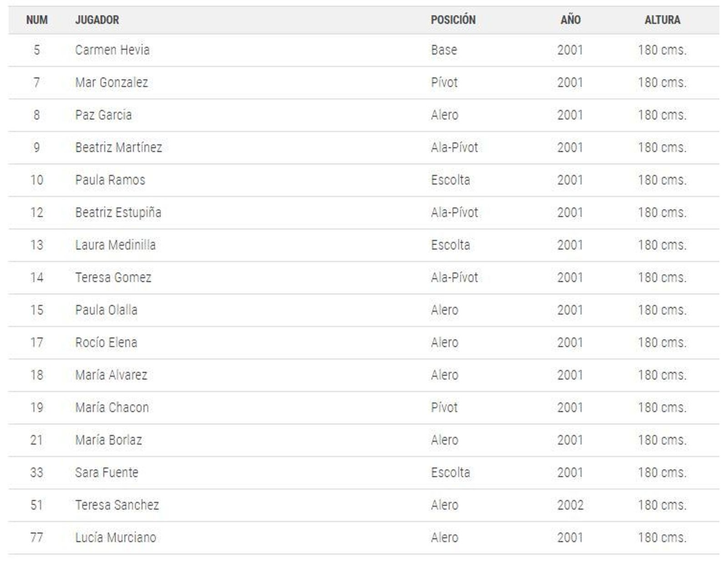This screenshot has width=728, height=566.
Task: Click Beatriz Estupiña player name
Action: 118,213
